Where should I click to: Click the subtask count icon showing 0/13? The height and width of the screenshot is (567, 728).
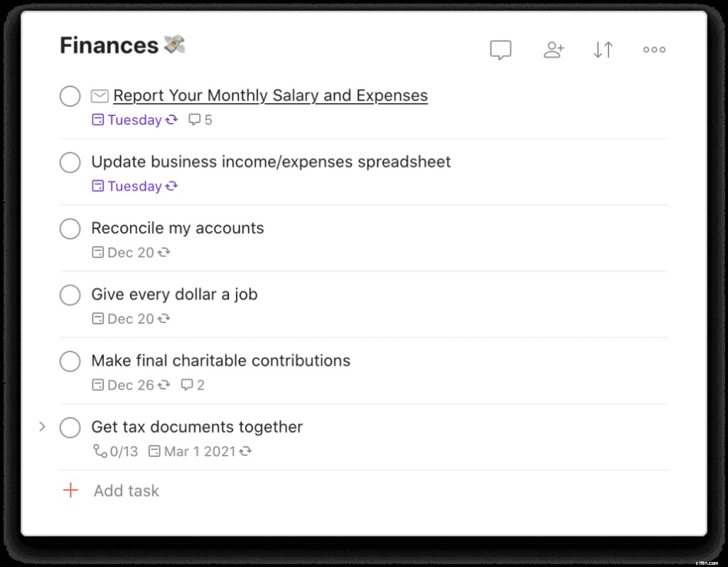[114, 451]
